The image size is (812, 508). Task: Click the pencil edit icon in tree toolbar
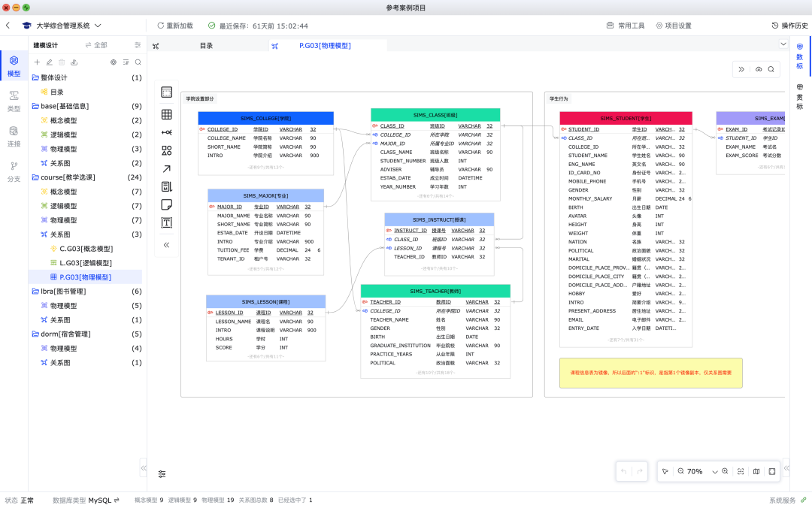click(x=49, y=62)
